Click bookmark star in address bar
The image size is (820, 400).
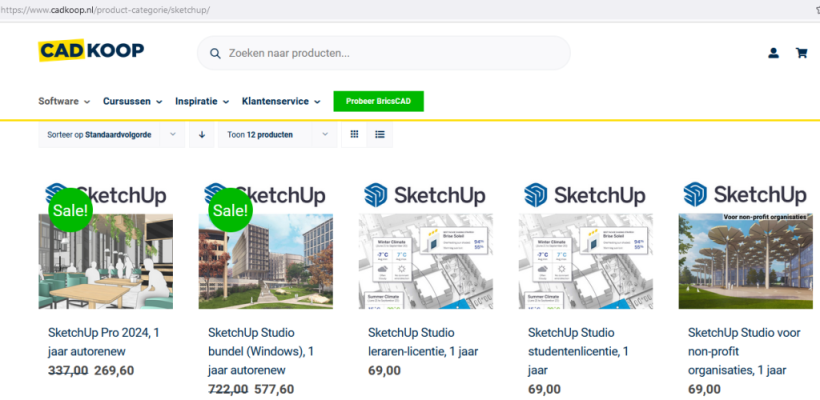(x=817, y=10)
